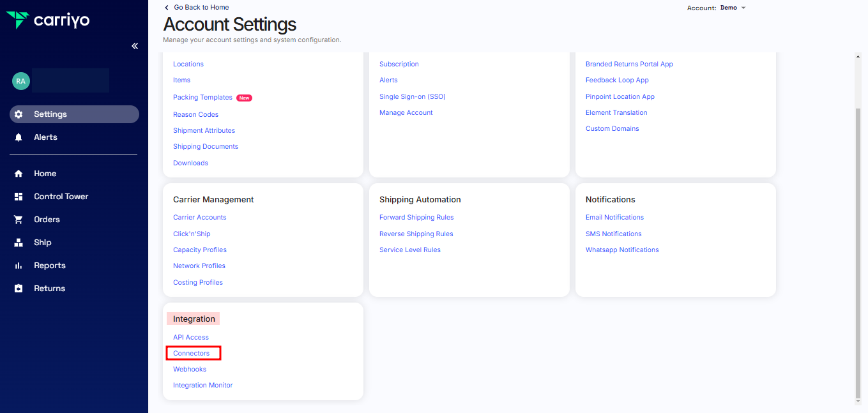Screen dimensions: 868x413
Task: Click the Notifications card heading
Action: [611, 200]
